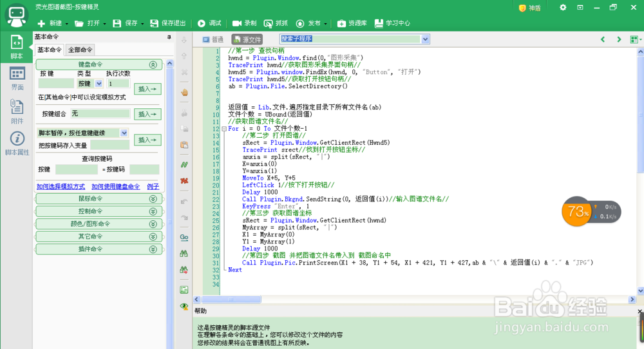Viewport: 644px width, 349px height.
Task: Click the 按键组合 input field
Action: [100, 113]
